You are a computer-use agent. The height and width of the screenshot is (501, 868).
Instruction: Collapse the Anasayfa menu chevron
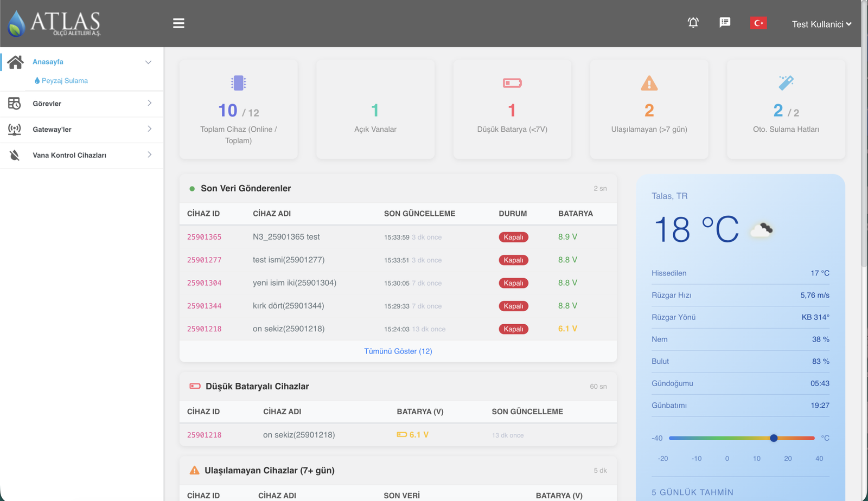pos(148,62)
